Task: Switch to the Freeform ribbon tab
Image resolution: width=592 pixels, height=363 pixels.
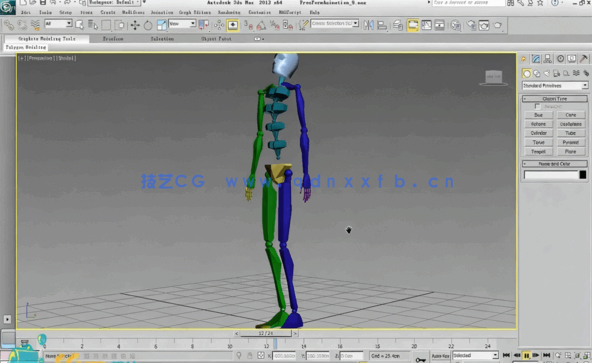Action: click(x=113, y=39)
